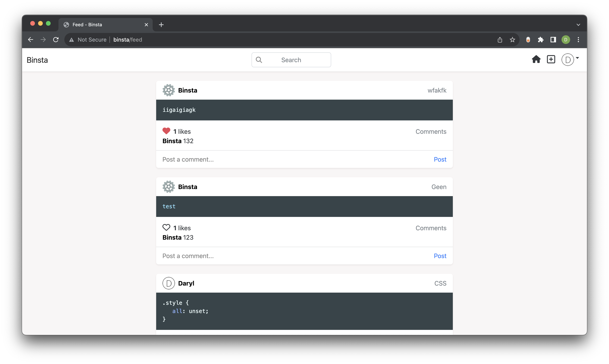Open Daryl author name link
The height and width of the screenshot is (364, 609).
[x=186, y=283]
